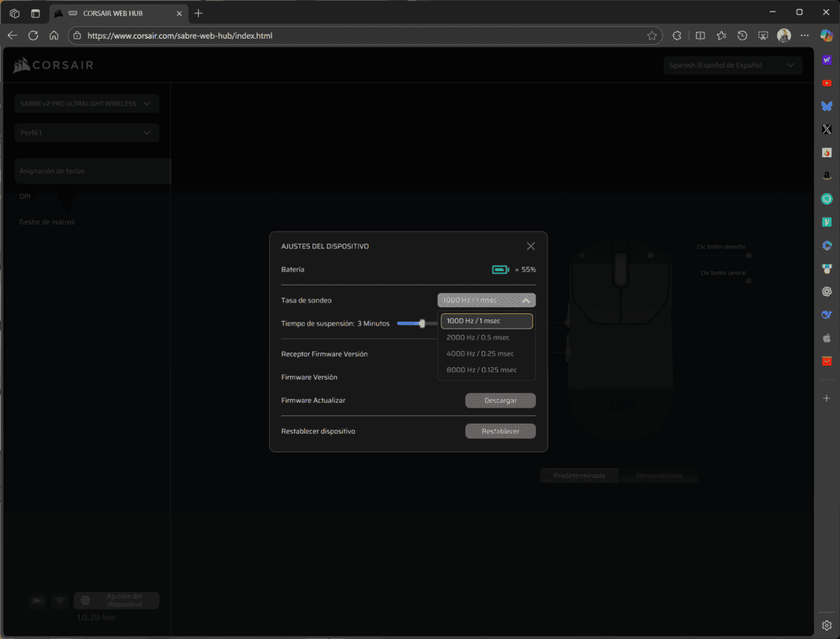Open a new browser tab

[198, 13]
